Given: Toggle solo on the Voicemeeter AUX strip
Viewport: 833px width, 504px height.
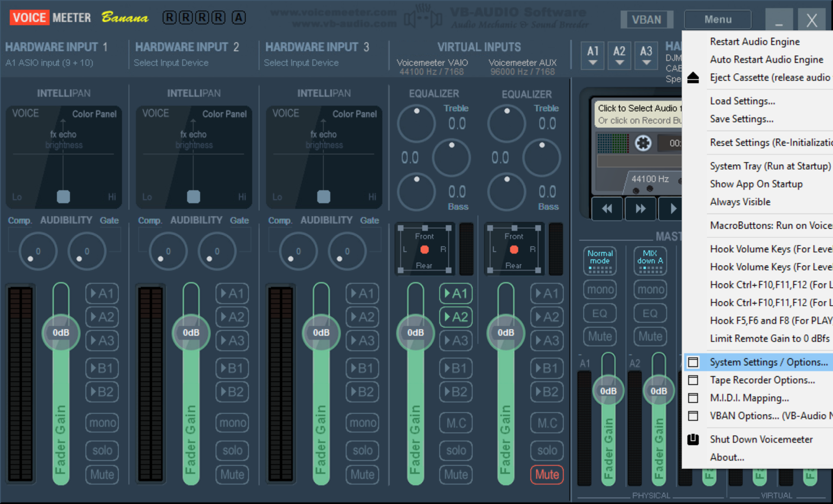Looking at the screenshot, I should [547, 450].
